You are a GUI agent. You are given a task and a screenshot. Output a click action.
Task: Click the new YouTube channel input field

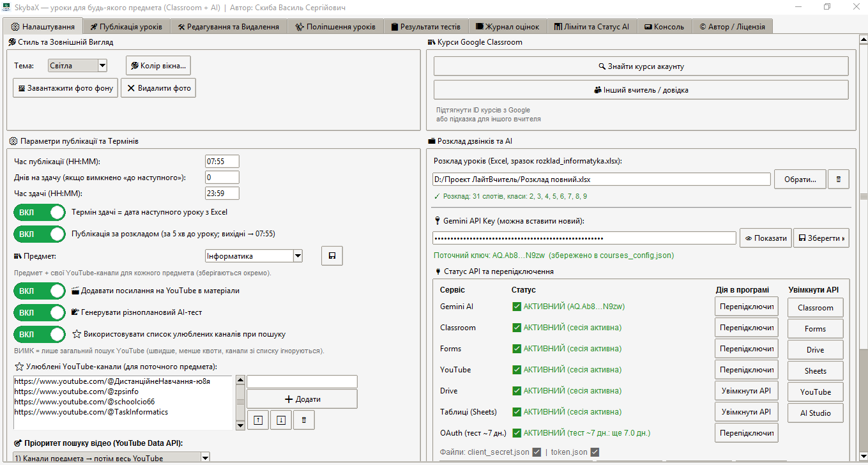point(302,381)
